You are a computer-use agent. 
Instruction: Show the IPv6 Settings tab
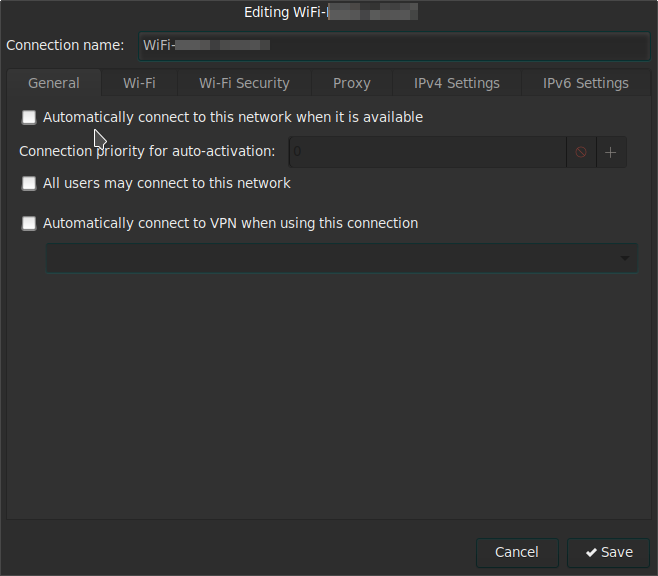click(x=585, y=83)
